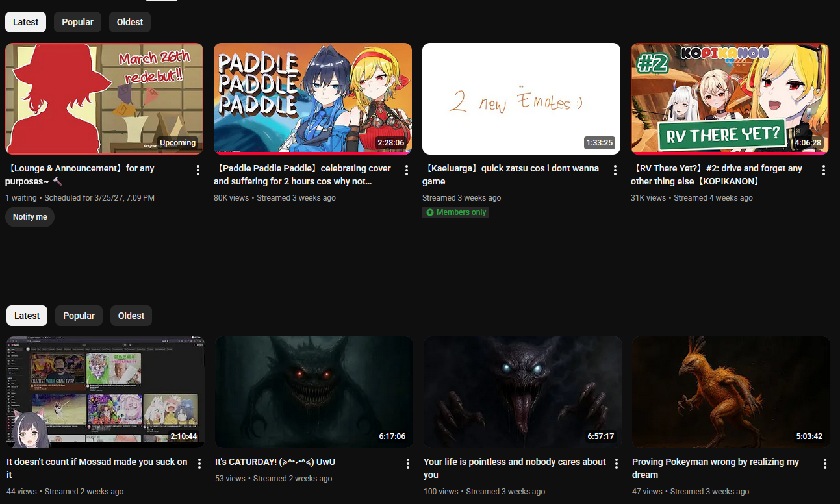The image size is (840, 504).
Task: Switch bottom section sorting to Oldest
Action: pyautogui.click(x=131, y=316)
